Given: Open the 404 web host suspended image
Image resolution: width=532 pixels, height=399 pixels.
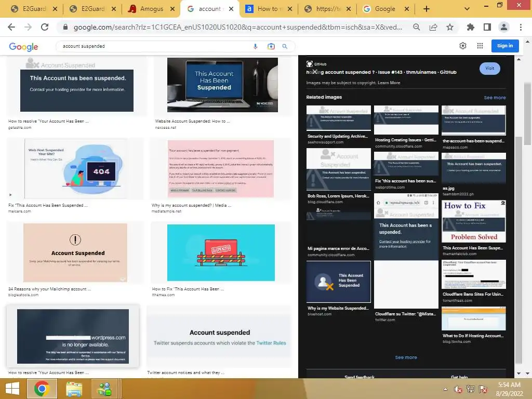Looking at the screenshot, I should coord(75,168).
